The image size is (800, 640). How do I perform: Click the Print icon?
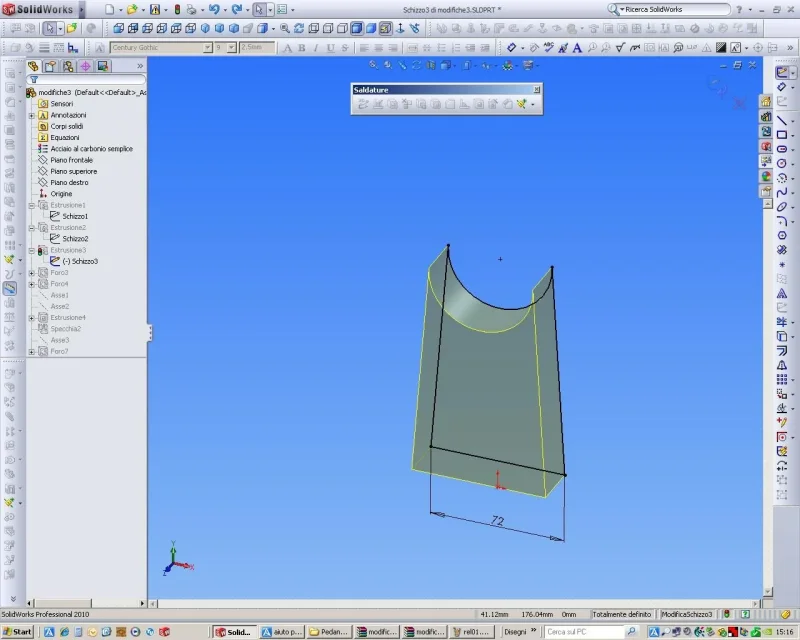click(x=191, y=9)
